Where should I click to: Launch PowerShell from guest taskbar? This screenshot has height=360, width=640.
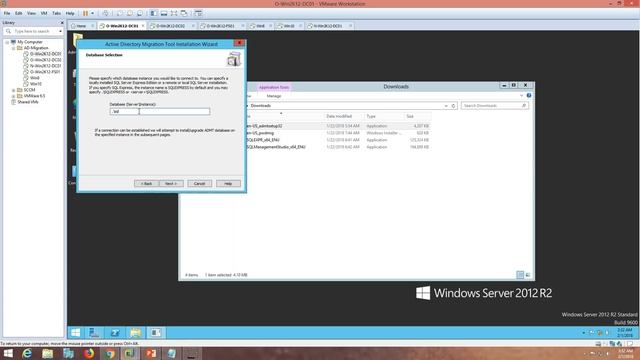pyautogui.click(x=115, y=333)
